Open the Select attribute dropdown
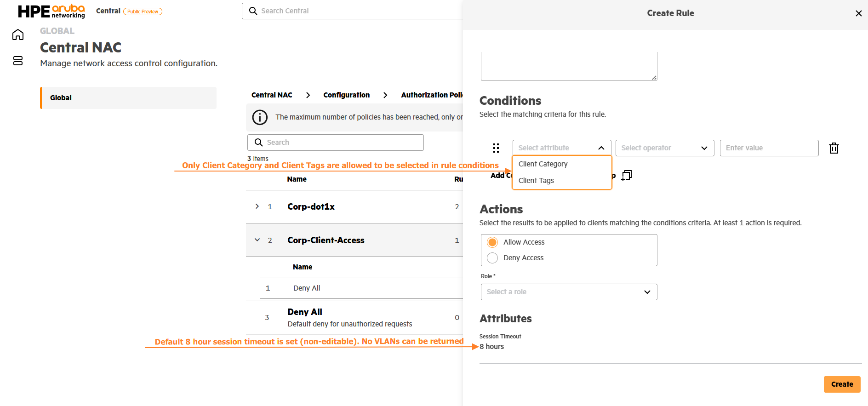 [x=562, y=148]
